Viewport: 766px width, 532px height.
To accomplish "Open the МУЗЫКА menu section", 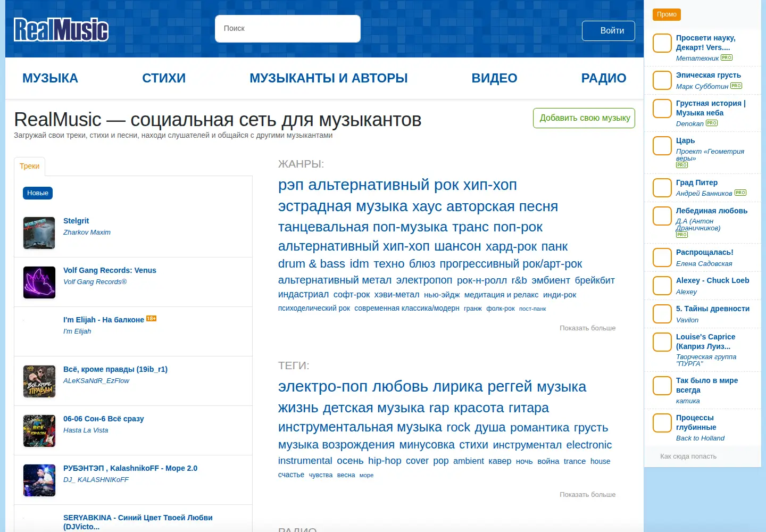I will click(x=50, y=78).
